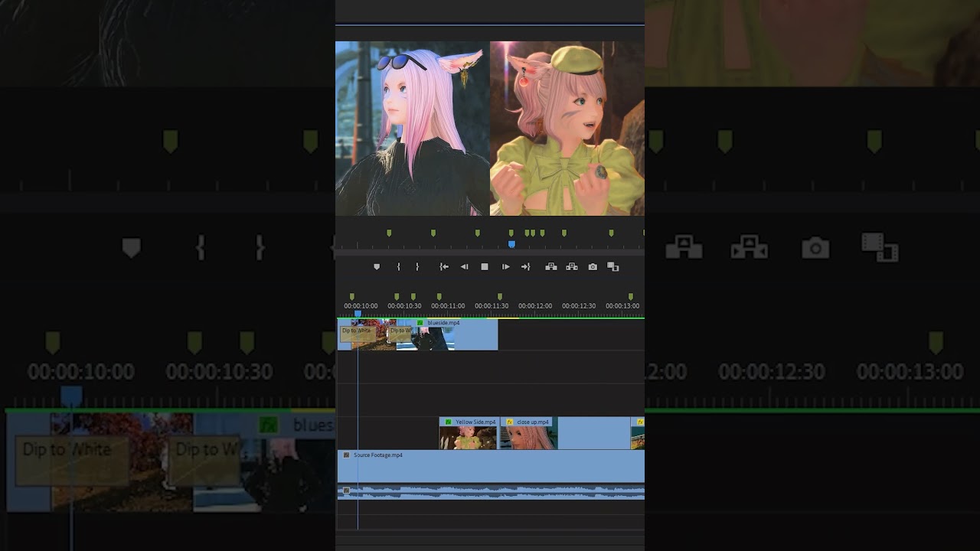Click the timeline marker above 00:00:10:00
Screen dimensions: 980x551
click(352, 296)
